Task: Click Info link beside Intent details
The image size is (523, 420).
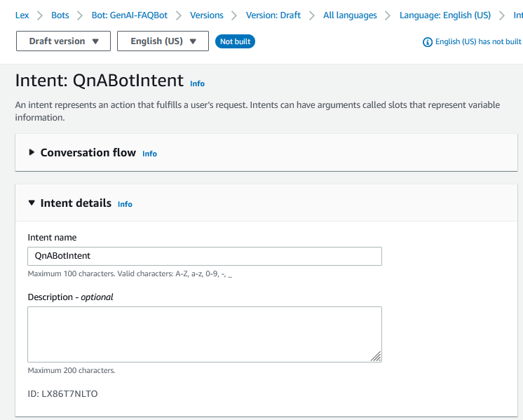Action: click(x=125, y=204)
